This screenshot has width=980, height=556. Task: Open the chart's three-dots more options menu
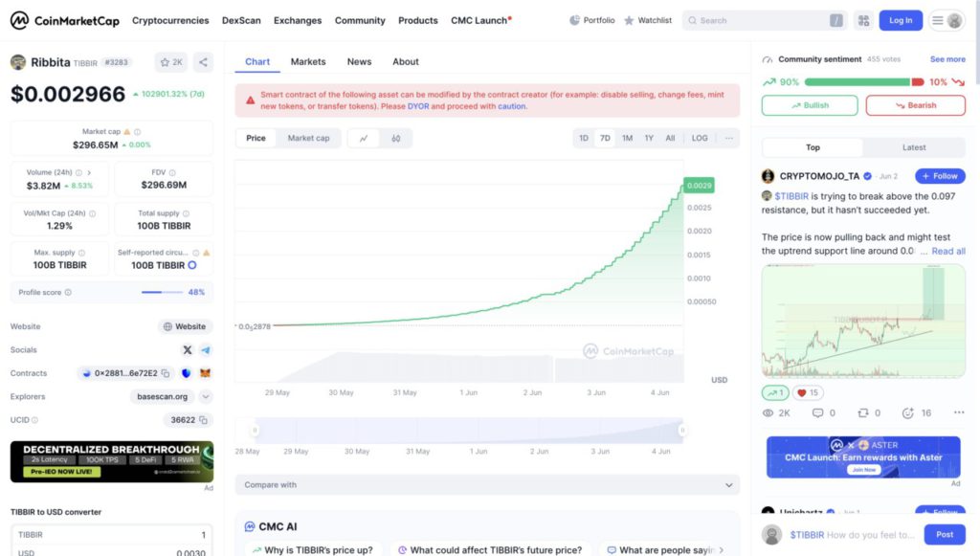pos(729,138)
